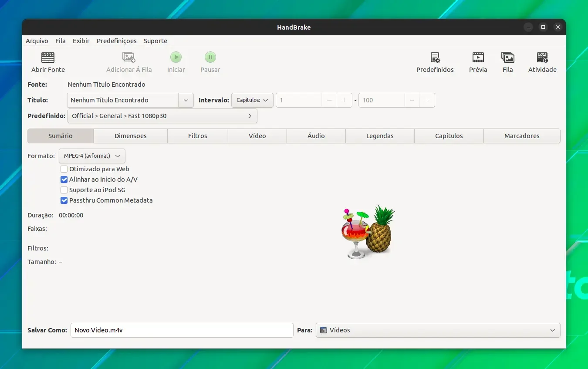Switch to the Dimensões tab

[x=131, y=136]
